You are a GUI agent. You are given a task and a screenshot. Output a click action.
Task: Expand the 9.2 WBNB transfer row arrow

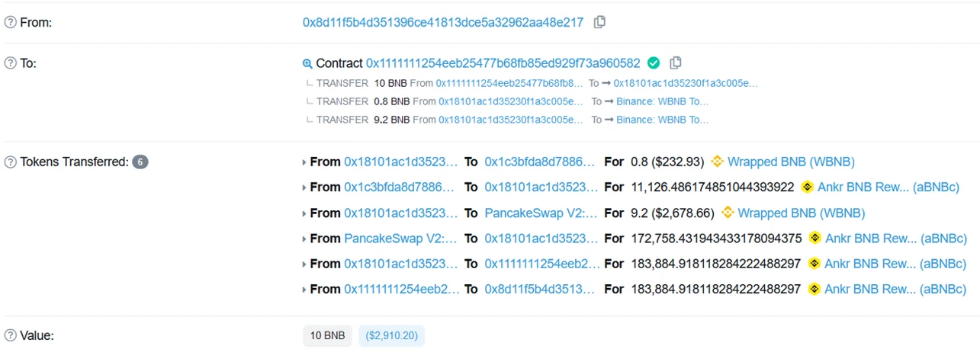tap(305, 213)
